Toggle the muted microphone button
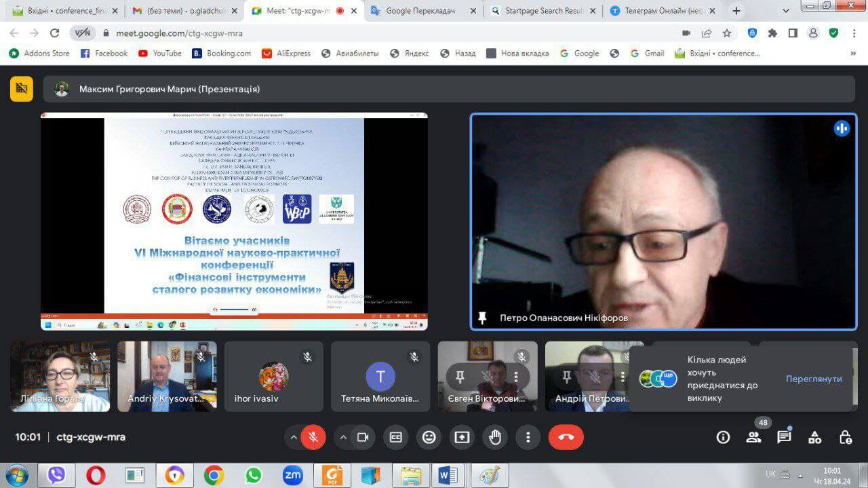Screen dimensions: 868x488 pyautogui.click(x=313, y=438)
